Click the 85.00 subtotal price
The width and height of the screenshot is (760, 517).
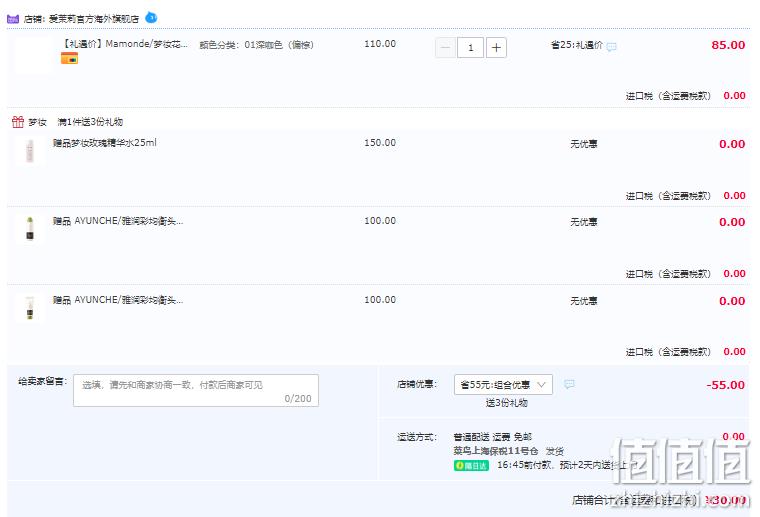pyautogui.click(x=728, y=45)
